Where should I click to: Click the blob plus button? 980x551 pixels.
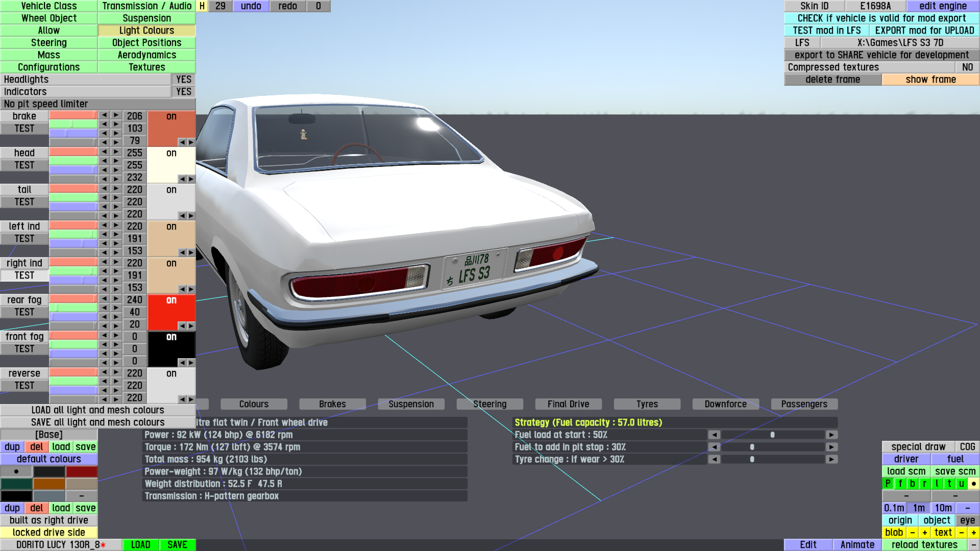(x=924, y=533)
